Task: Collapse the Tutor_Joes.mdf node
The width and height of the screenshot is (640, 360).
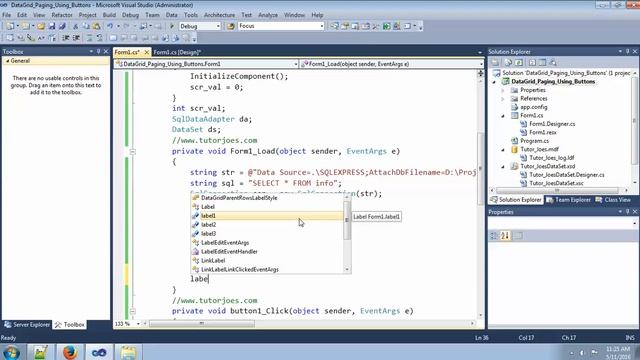Action: (503, 150)
